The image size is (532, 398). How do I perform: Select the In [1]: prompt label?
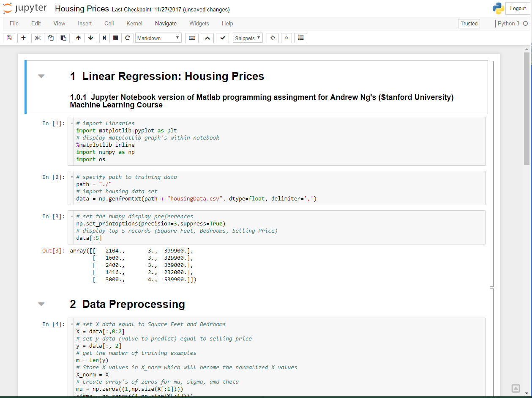54,124
